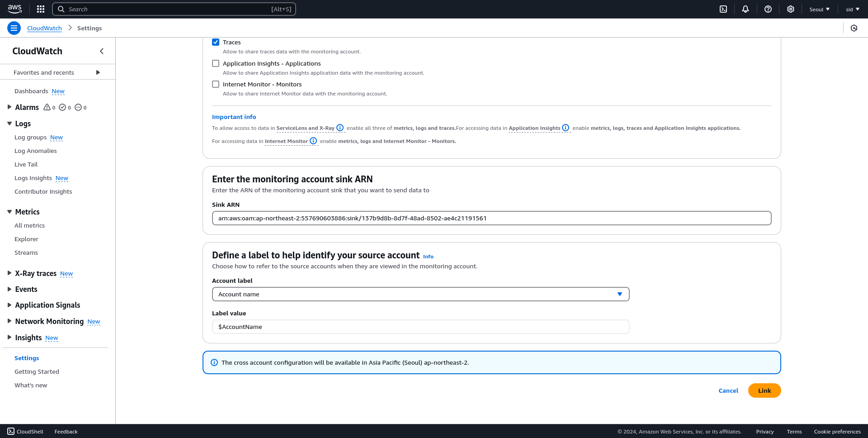Check Internet Monitor - Monitors checkbox
868x438 pixels.
point(216,84)
